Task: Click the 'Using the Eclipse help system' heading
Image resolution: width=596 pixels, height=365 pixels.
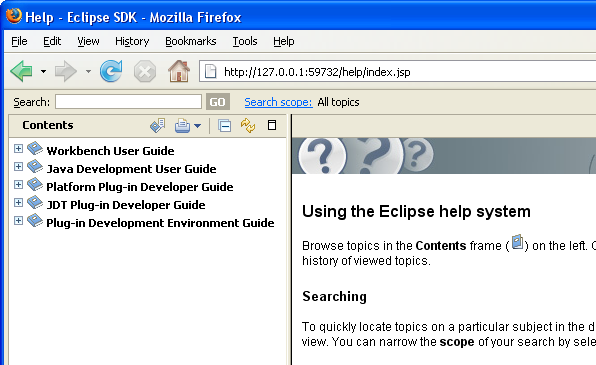Action: (416, 211)
